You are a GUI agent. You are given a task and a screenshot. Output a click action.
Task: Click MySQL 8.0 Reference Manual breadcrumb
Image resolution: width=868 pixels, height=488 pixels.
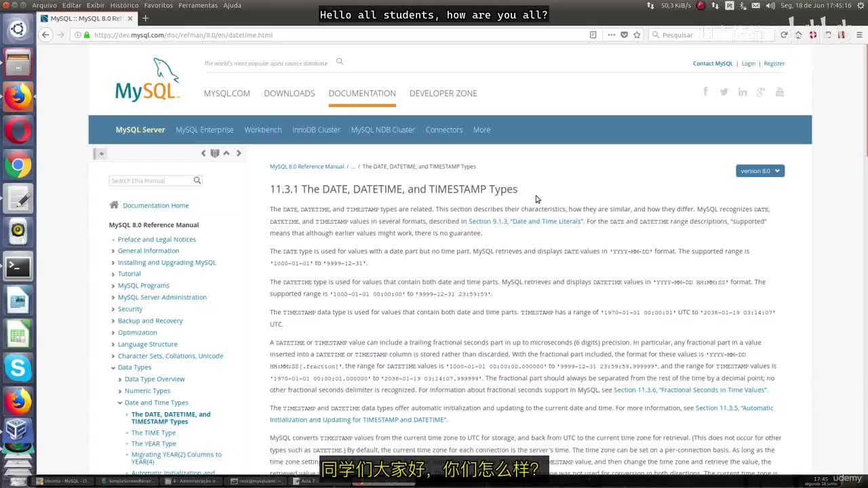pyautogui.click(x=307, y=166)
